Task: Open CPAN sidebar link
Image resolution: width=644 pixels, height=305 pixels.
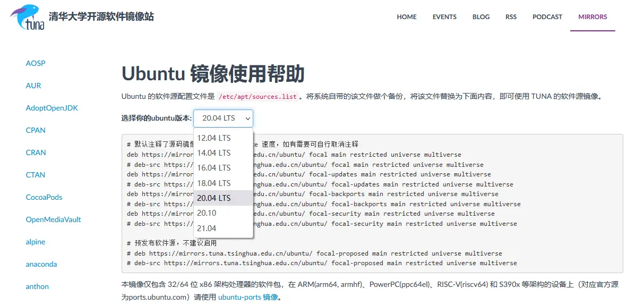Action: point(36,130)
